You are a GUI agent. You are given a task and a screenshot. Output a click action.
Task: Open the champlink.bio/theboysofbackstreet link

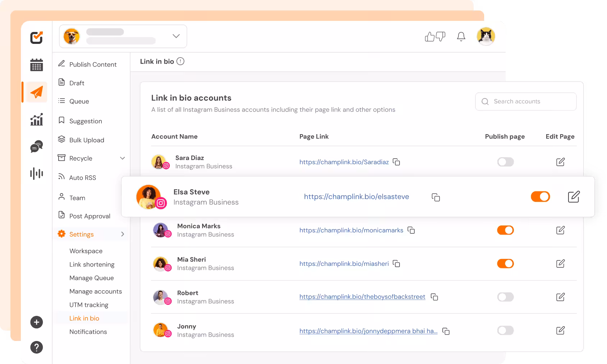362,297
